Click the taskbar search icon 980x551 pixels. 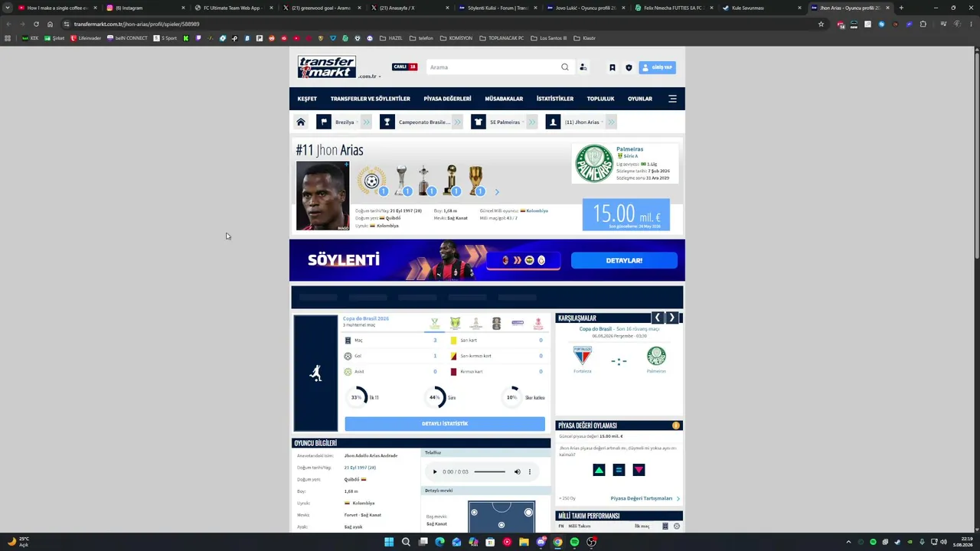[406, 542]
